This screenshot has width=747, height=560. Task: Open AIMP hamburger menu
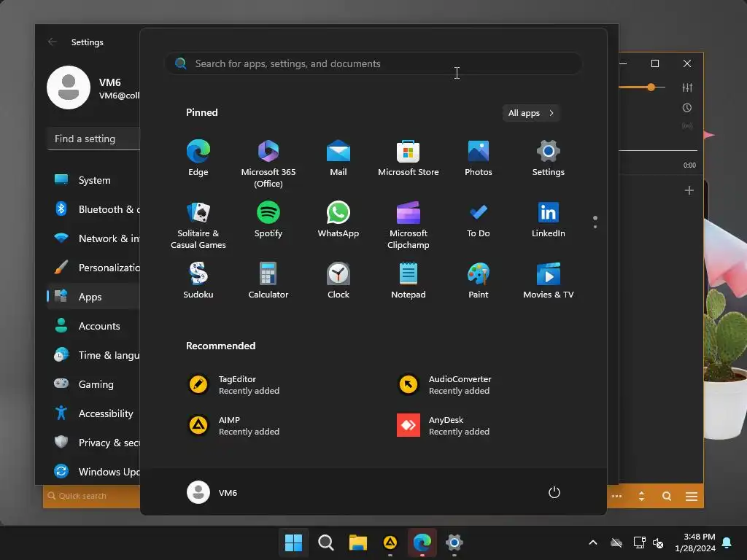pyautogui.click(x=692, y=496)
